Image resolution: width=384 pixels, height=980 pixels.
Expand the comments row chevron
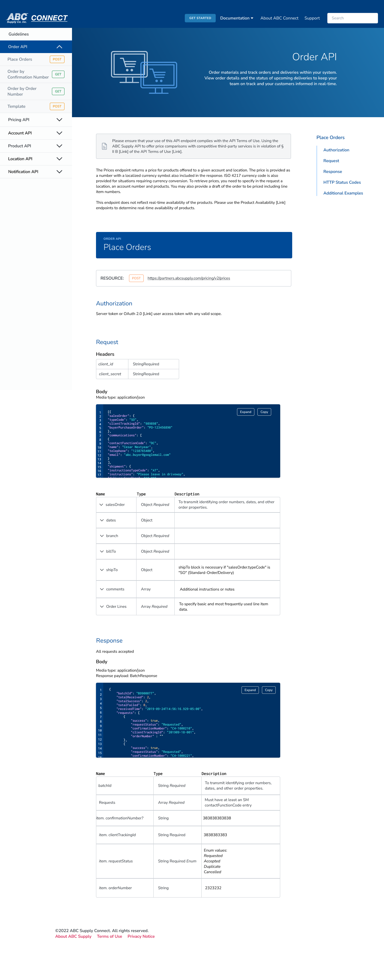tap(102, 589)
